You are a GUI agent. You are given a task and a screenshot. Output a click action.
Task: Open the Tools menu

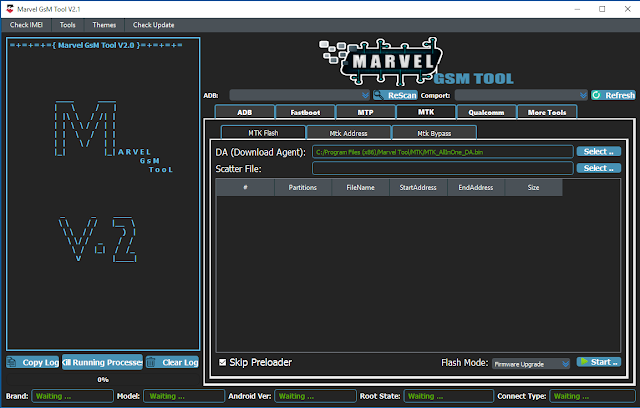click(68, 25)
